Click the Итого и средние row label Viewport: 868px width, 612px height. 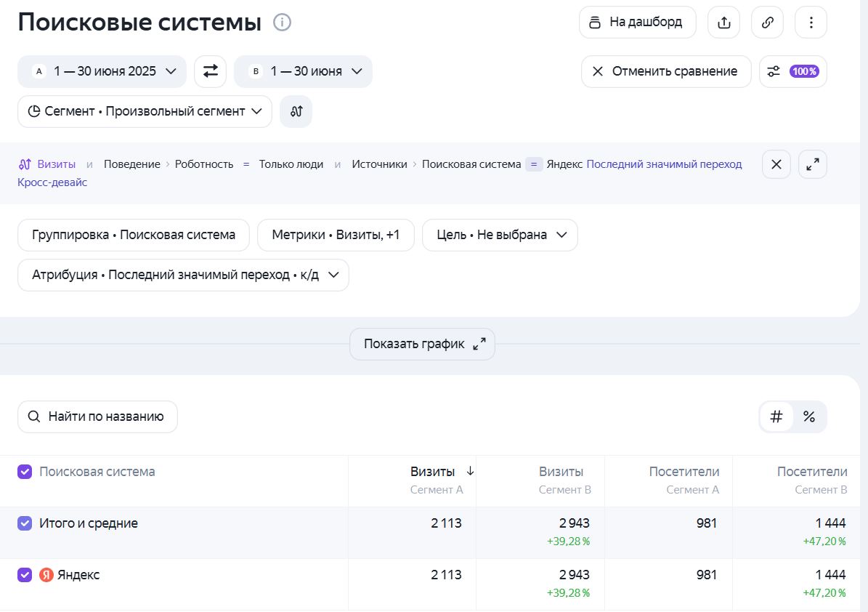(x=89, y=523)
